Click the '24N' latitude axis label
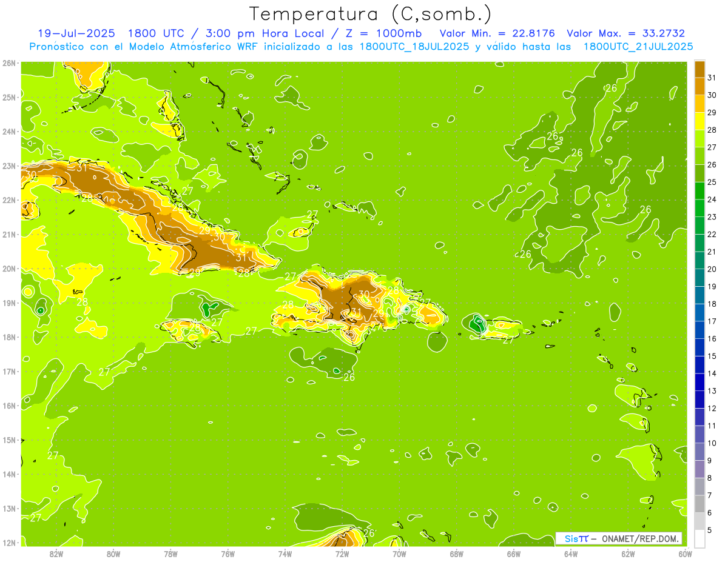The image size is (728, 562). [9, 132]
